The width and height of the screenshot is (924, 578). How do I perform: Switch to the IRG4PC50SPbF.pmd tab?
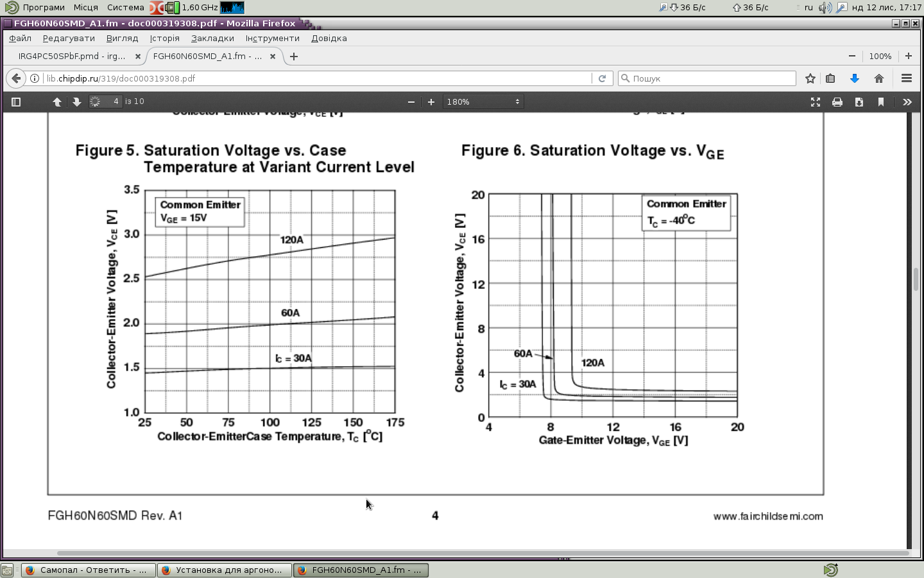72,57
